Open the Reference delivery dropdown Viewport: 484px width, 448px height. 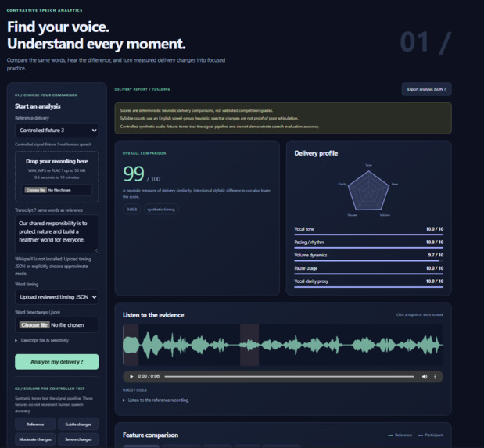[x=57, y=131]
